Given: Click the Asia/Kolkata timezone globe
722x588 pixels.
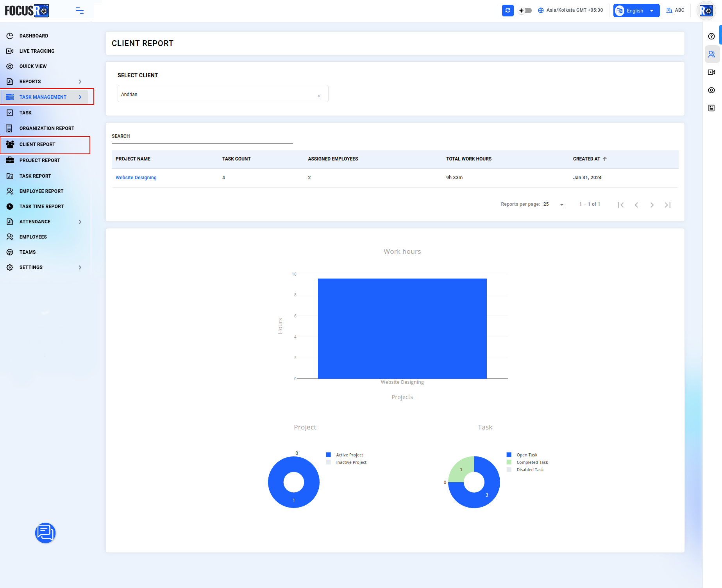Looking at the screenshot, I should (541, 11).
